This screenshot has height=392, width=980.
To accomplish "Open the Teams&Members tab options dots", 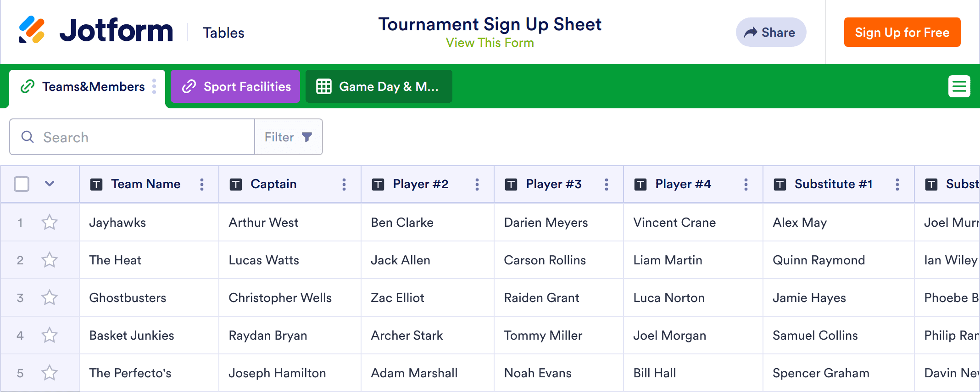I will pyautogui.click(x=154, y=86).
